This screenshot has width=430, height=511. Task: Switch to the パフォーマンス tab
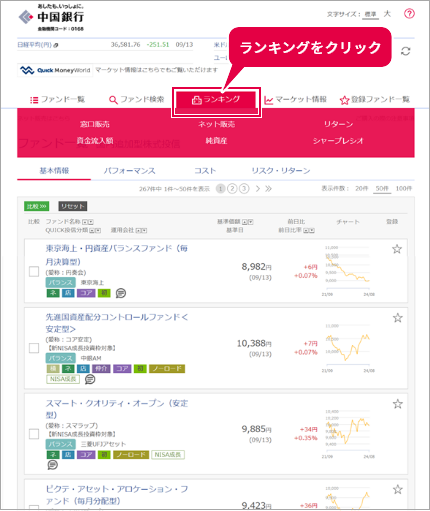coord(129,171)
